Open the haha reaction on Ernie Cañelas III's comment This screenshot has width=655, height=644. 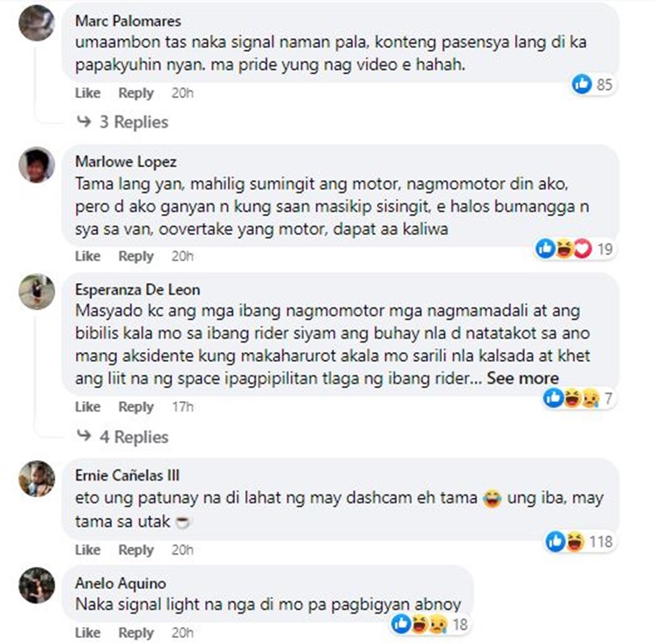(575, 542)
